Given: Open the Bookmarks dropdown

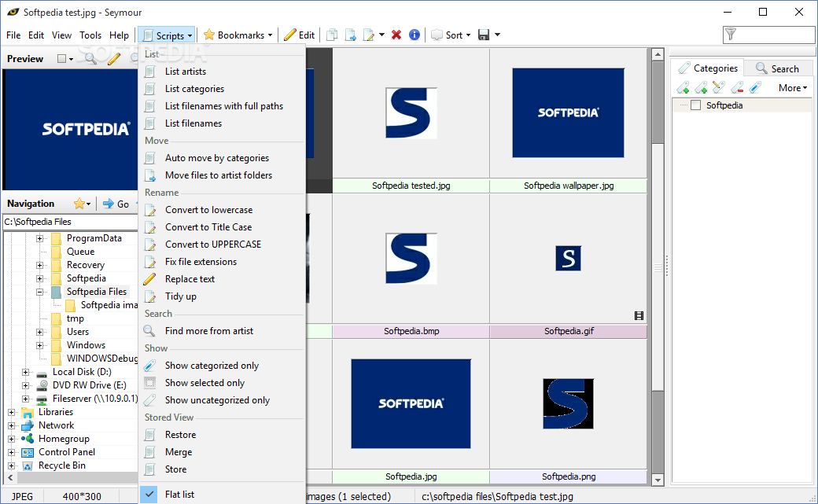Looking at the screenshot, I should [x=238, y=35].
